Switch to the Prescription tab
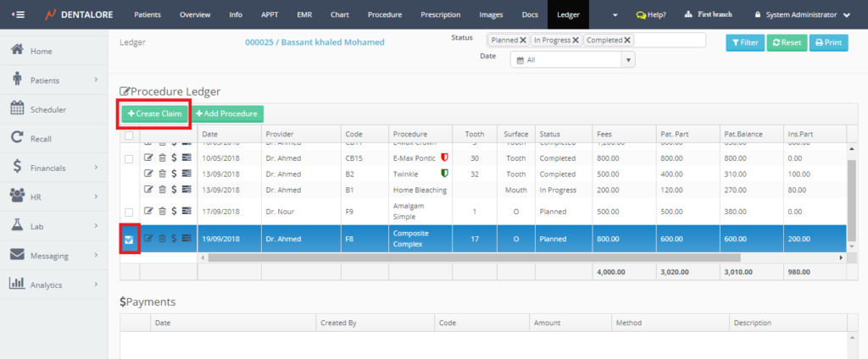868x359 pixels. [x=441, y=15]
